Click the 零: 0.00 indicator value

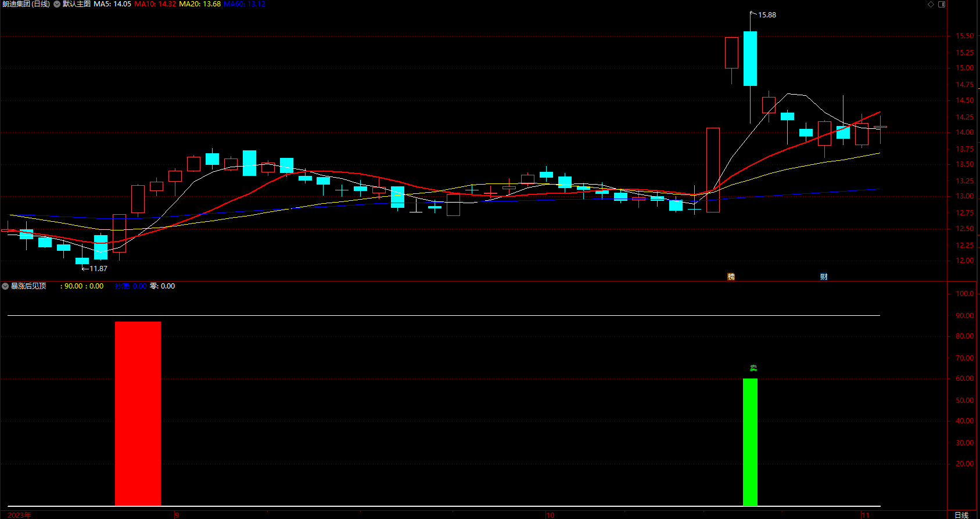pyautogui.click(x=163, y=286)
